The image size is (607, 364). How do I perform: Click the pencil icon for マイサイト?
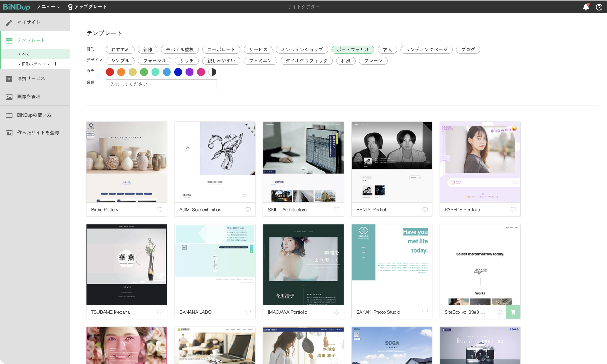(x=9, y=22)
